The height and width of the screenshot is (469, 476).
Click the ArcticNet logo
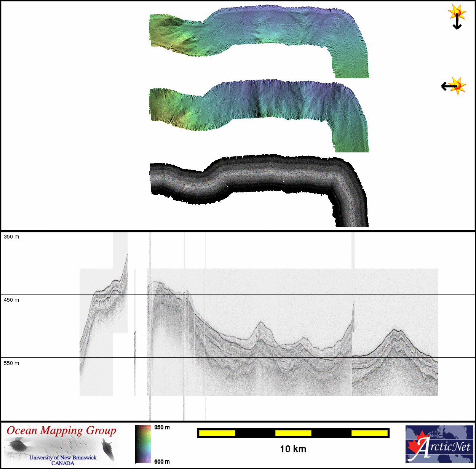439,444
